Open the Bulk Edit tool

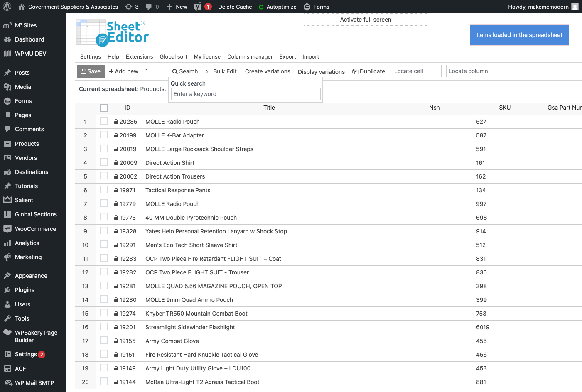click(221, 71)
